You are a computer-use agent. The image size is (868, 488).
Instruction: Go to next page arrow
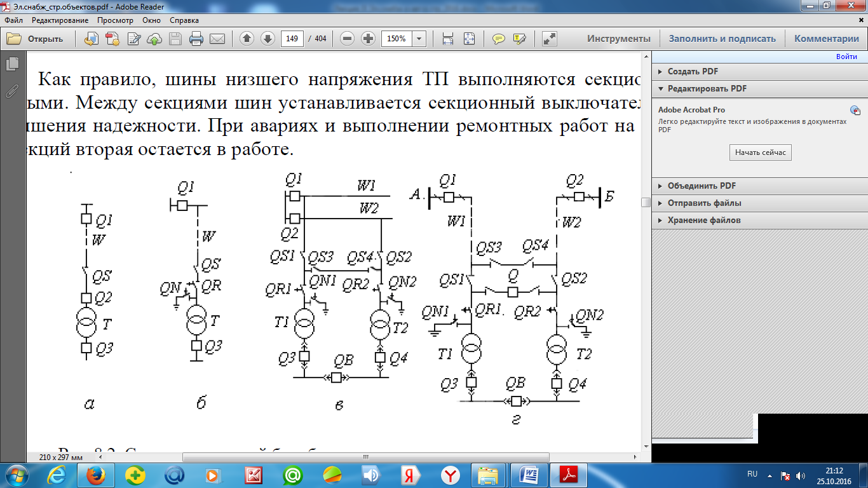tap(268, 39)
